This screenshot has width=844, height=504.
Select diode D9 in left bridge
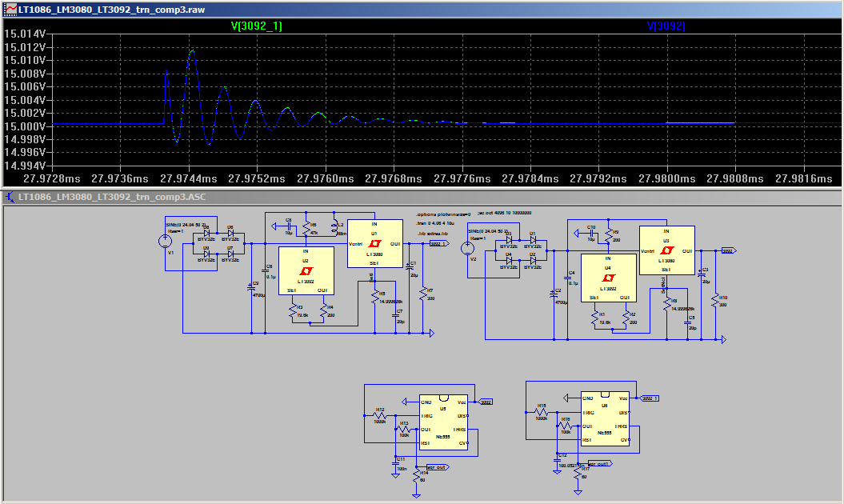206,254
